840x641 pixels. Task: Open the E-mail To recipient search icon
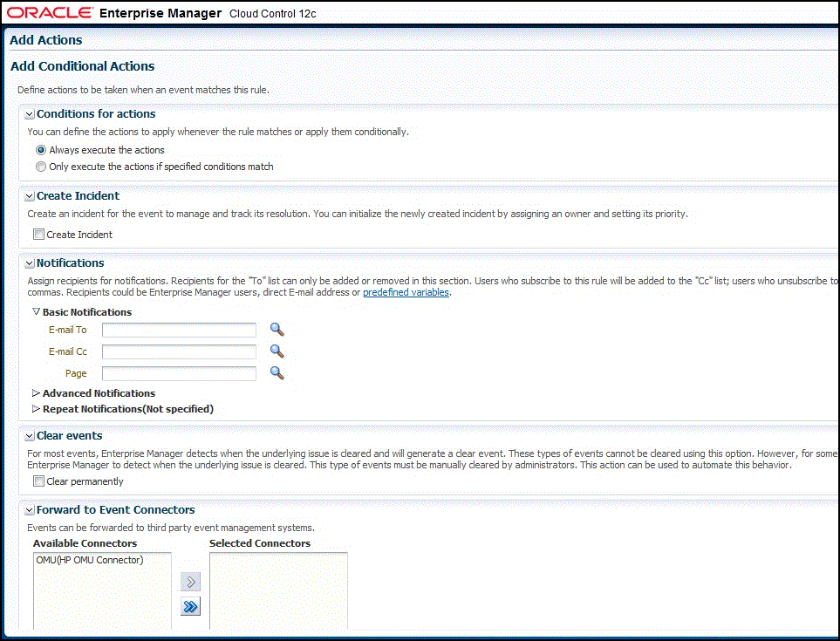pos(277,330)
